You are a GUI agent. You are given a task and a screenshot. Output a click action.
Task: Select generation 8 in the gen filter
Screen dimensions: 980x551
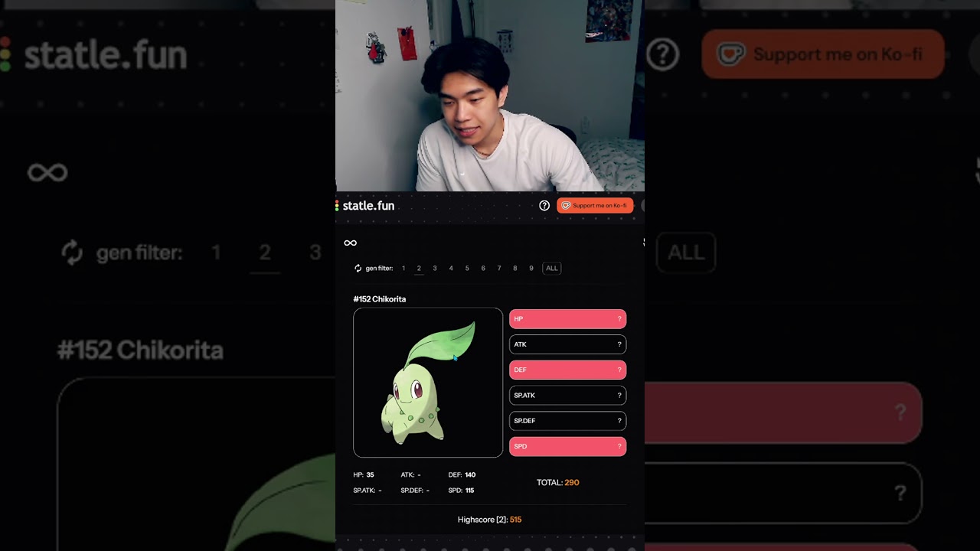(515, 269)
